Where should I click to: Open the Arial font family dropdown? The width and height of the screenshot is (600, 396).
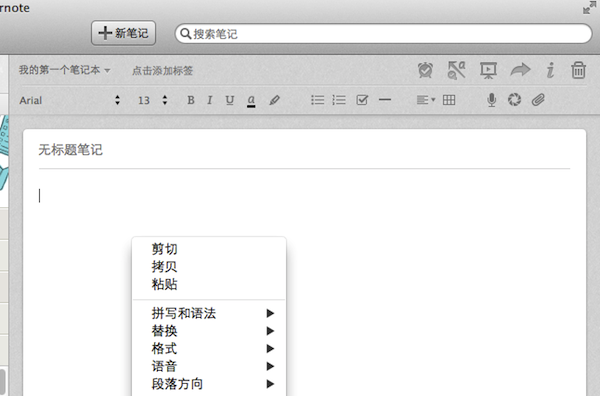click(x=70, y=100)
